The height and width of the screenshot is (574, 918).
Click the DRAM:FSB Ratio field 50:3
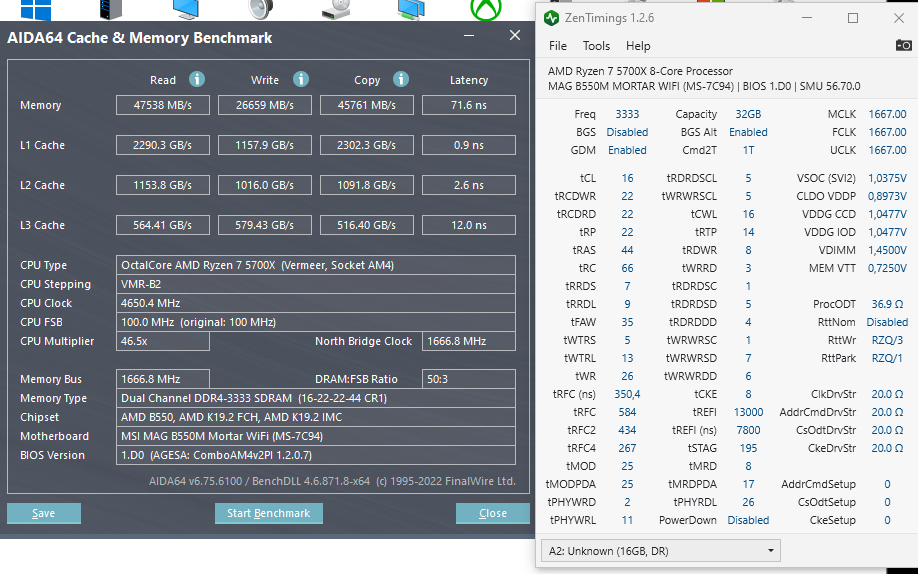point(468,379)
